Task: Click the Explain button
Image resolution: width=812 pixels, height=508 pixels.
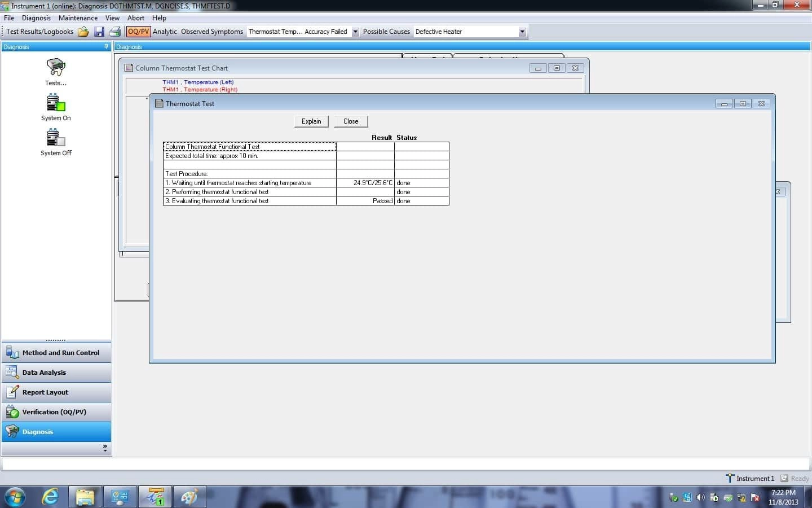Action: click(x=311, y=121)
